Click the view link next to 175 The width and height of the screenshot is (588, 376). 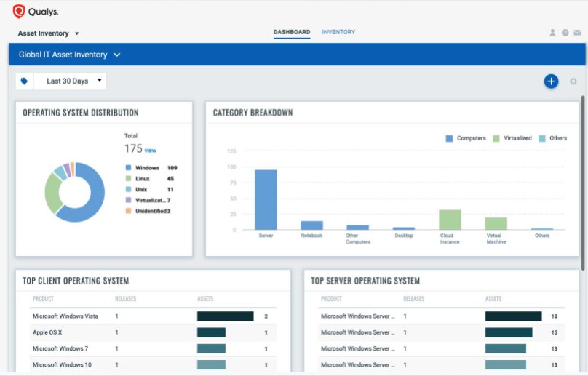coord(151,151)
